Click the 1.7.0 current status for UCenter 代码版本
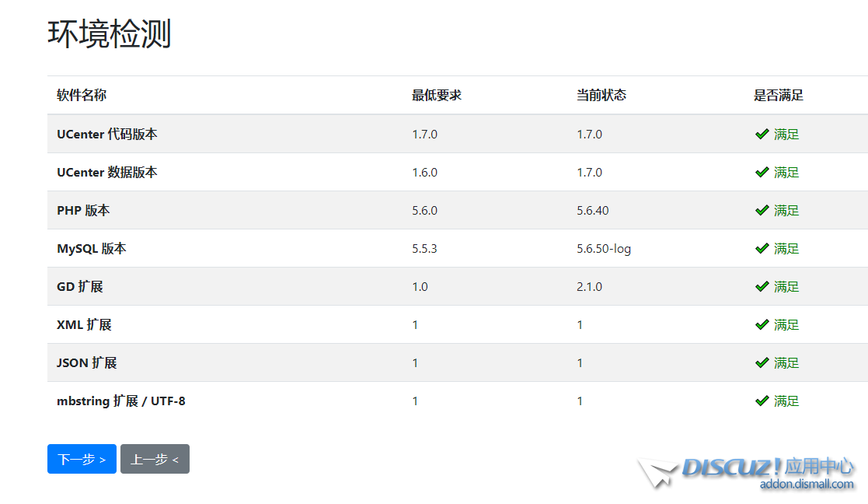 590,134
